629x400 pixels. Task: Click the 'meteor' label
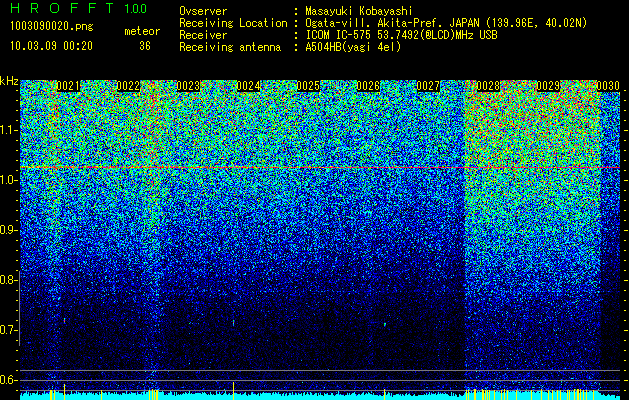click(142, 31)
